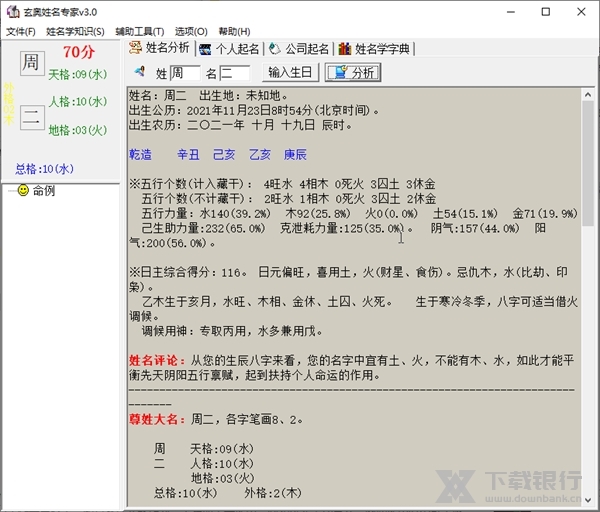The height and width of the screenshot is (512, 600).
Task: Minimize the window
Action: point(510,12)
